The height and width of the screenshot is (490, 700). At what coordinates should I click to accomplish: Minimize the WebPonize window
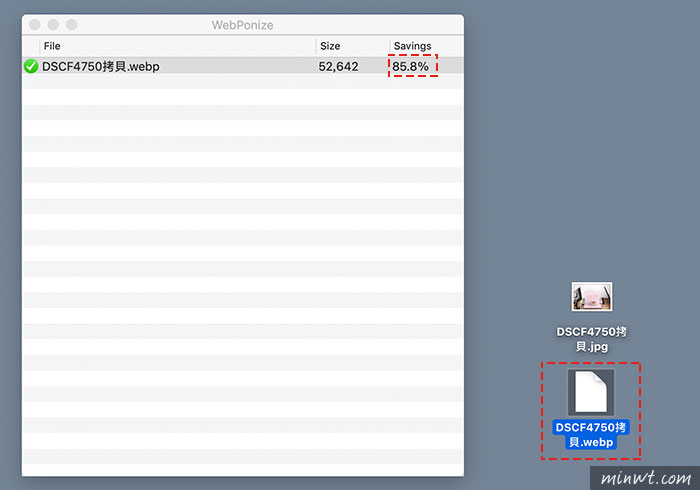click(53, 24)
